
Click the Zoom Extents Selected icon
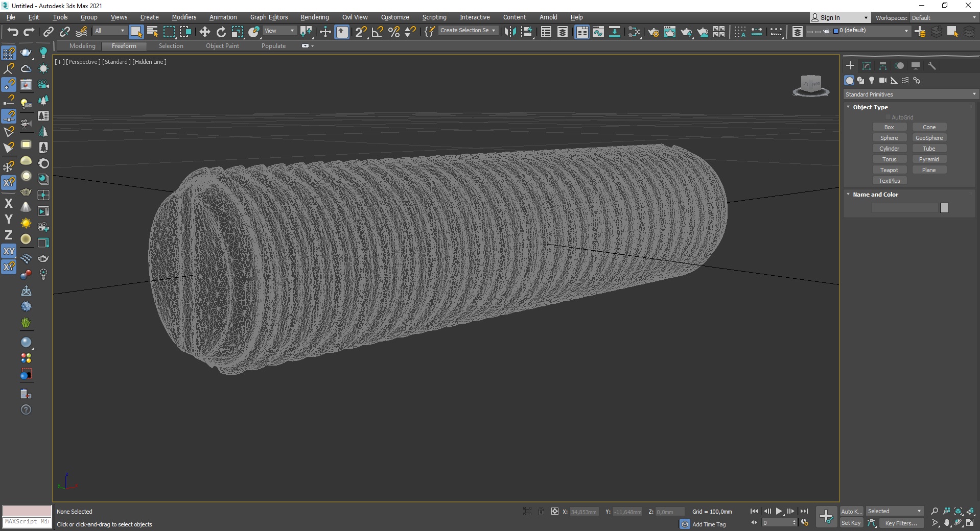[958, 511]
